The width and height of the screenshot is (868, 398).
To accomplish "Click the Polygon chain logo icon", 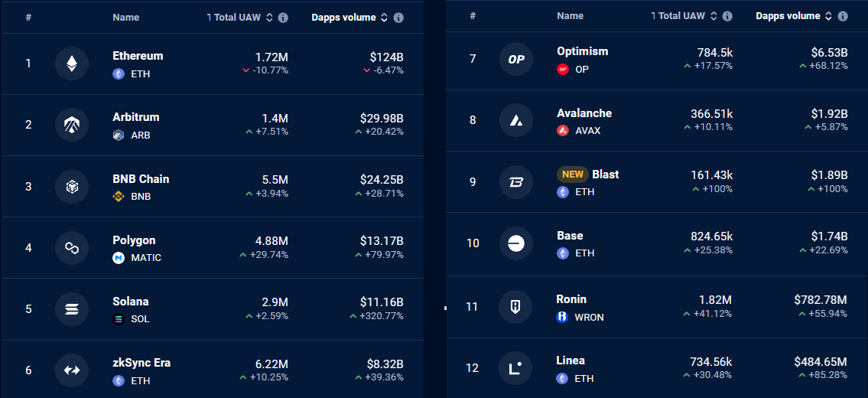I will pyautogui.click(x=72, y=248).
